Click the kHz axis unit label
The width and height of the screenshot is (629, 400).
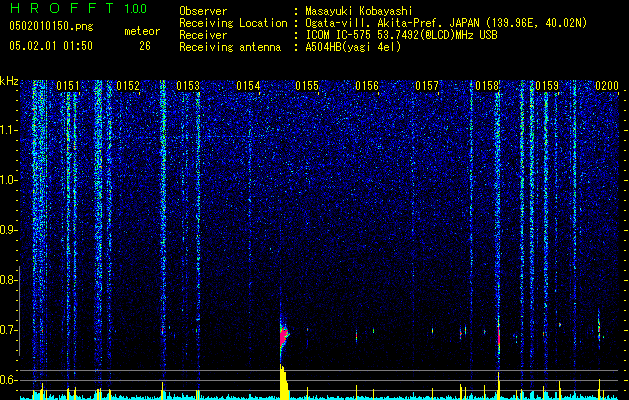click(9, 81)
